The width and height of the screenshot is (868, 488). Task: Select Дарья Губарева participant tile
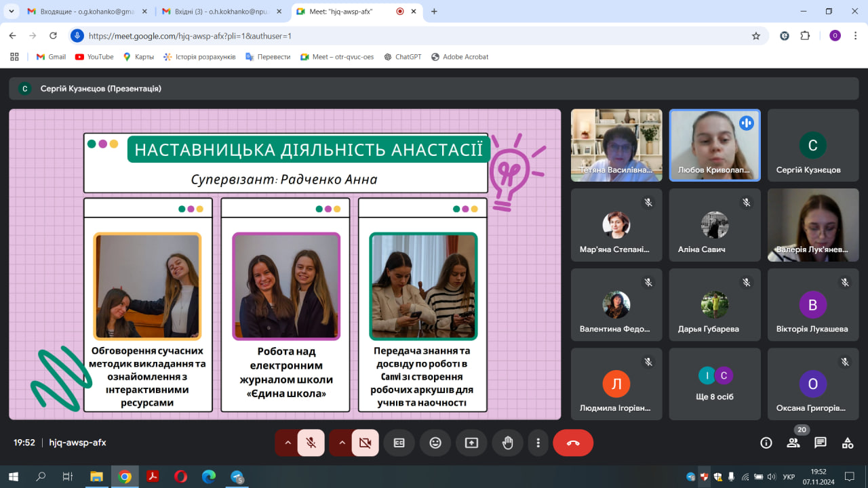715,305
